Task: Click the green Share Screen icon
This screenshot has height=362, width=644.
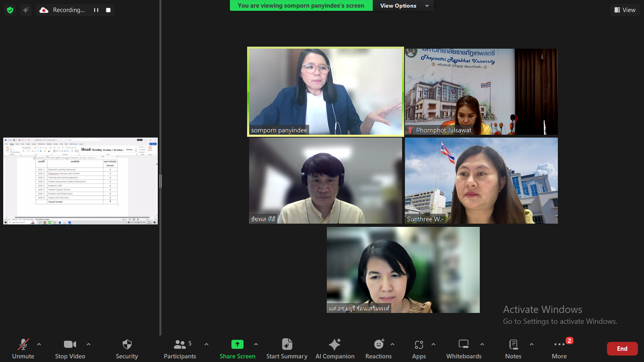Action: 237,345
